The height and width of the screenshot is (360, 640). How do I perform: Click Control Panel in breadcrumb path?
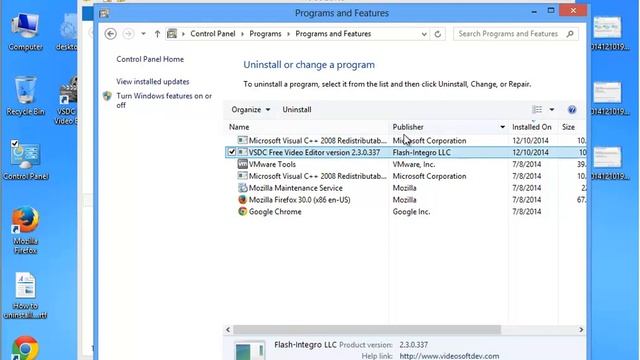[x=213, y=34]
